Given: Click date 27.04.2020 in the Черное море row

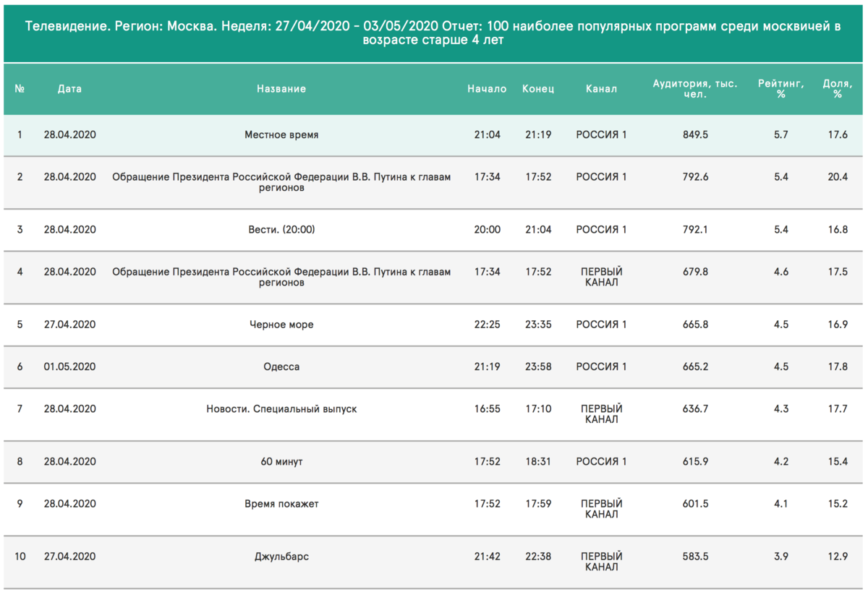Looking at the screenshot, I should (70, 325).
